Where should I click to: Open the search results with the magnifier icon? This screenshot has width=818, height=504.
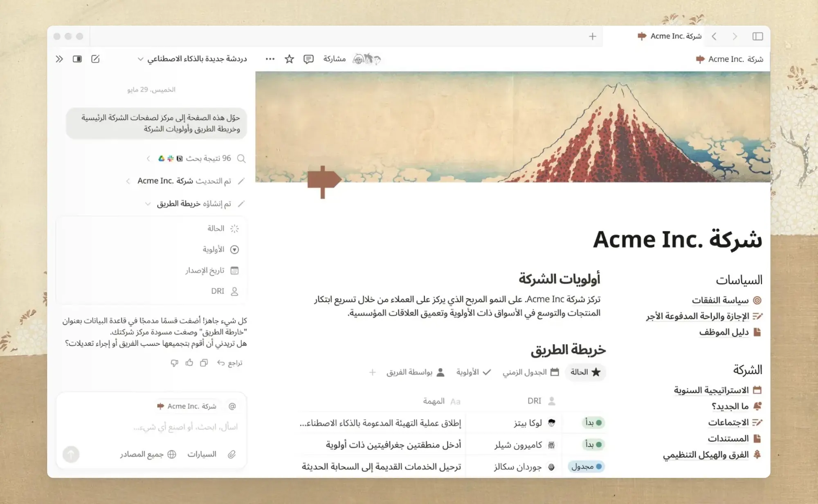pos(241,158)
